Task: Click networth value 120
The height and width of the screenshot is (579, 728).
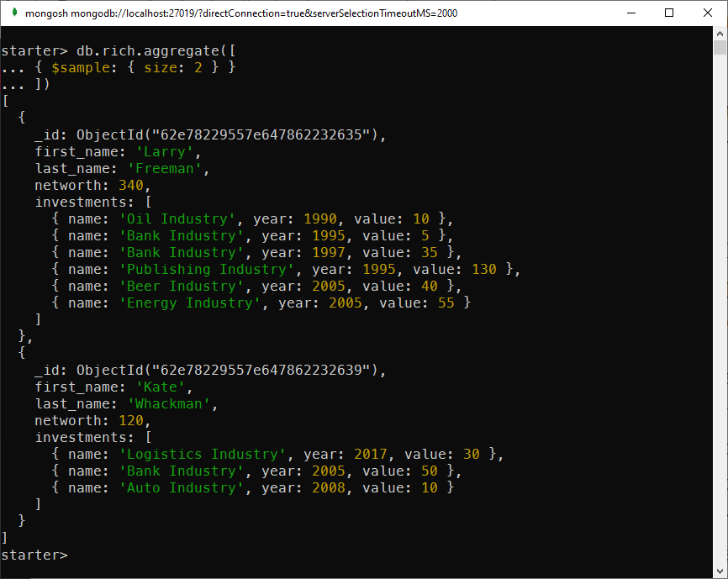Action: pos(131,420)
